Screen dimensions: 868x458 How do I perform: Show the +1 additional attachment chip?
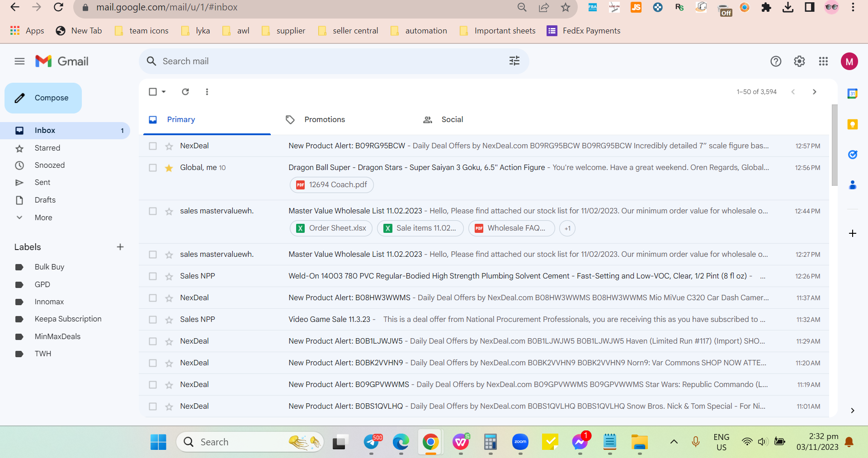[x=567, y=228]
